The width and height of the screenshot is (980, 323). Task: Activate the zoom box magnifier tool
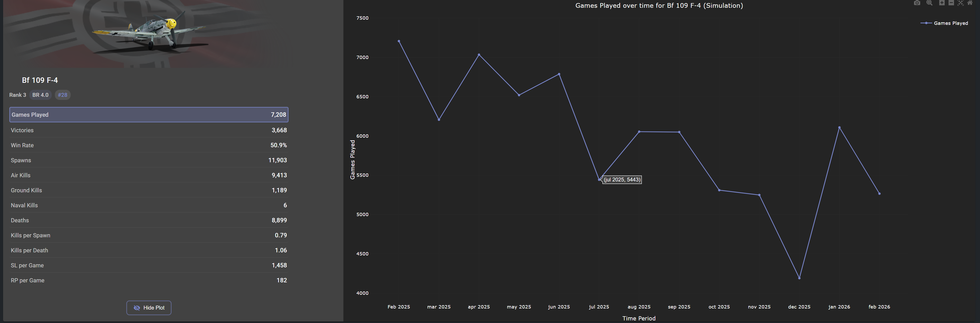click(x=929, y=3)
